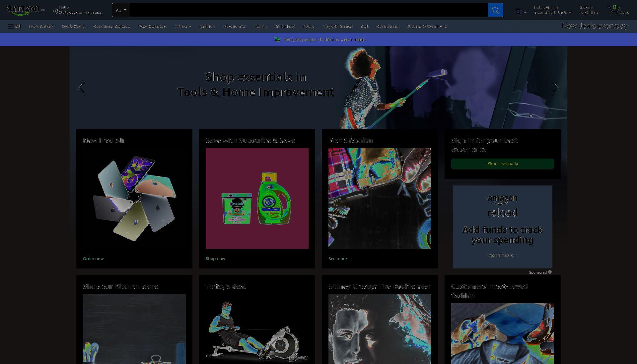Open Electronics nav item
This screenshot has height=364, width=637.
(x=235, y=26)
